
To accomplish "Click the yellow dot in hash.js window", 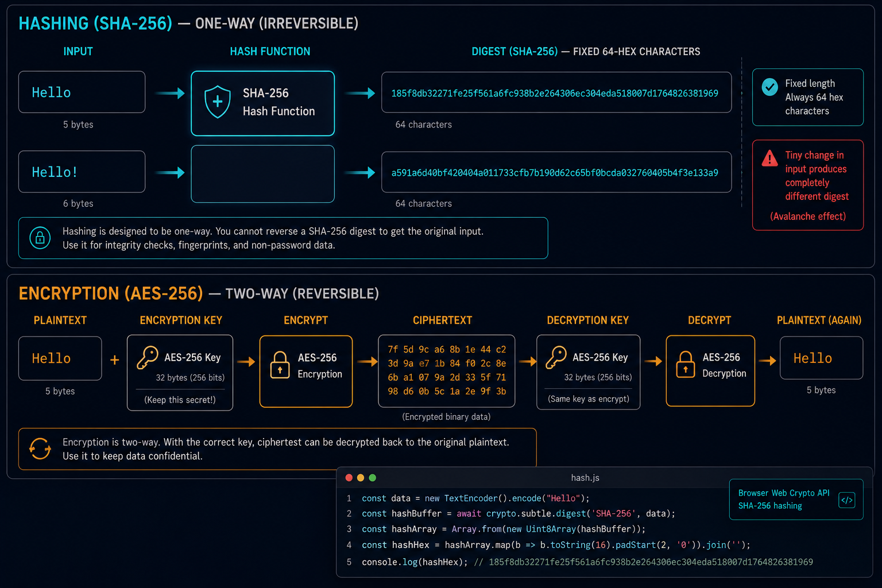I will [361, 478].
